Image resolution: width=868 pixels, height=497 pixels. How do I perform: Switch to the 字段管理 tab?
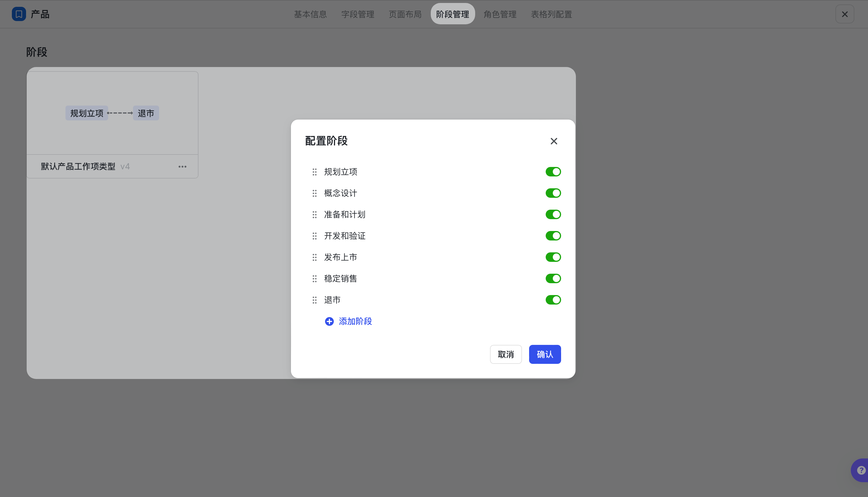click(x=358, y=14)
